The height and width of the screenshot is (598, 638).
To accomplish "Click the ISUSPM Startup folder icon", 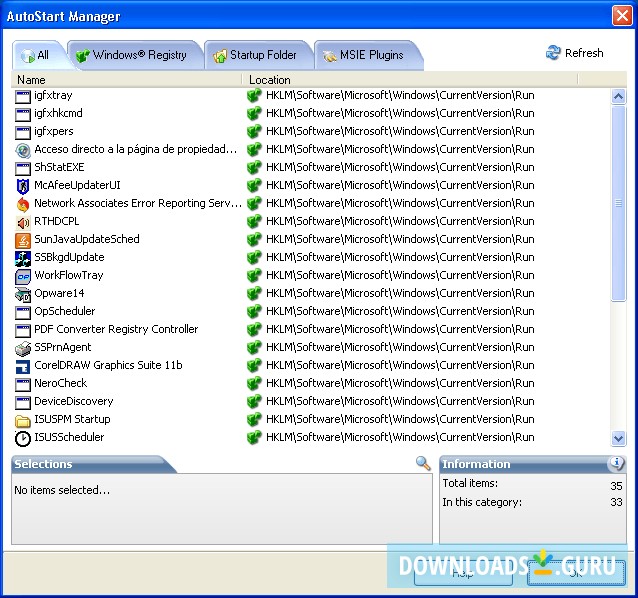I will tap(23, 420).
